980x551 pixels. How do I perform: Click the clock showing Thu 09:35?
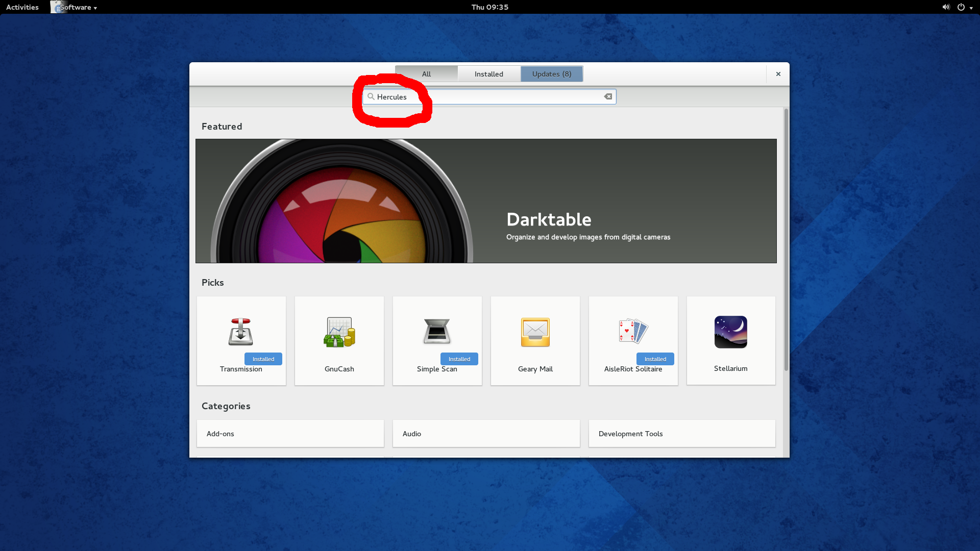point(490,7)
